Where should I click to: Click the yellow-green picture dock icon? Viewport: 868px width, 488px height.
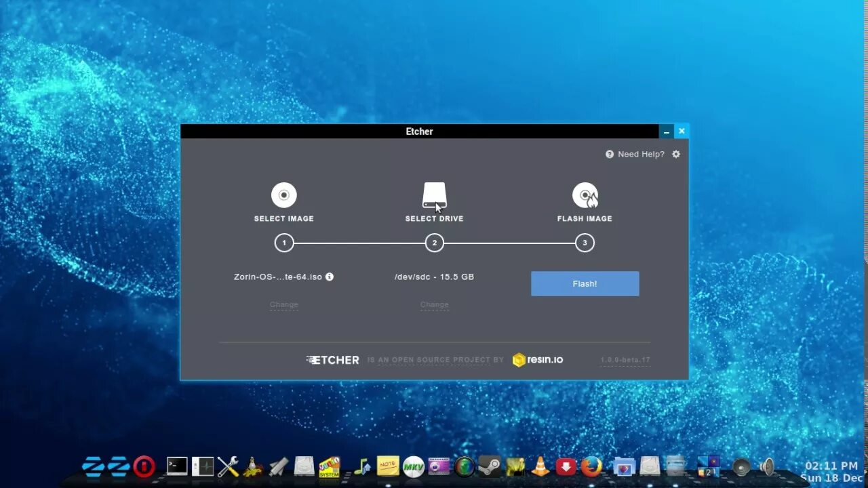click(x=515, y=466)
